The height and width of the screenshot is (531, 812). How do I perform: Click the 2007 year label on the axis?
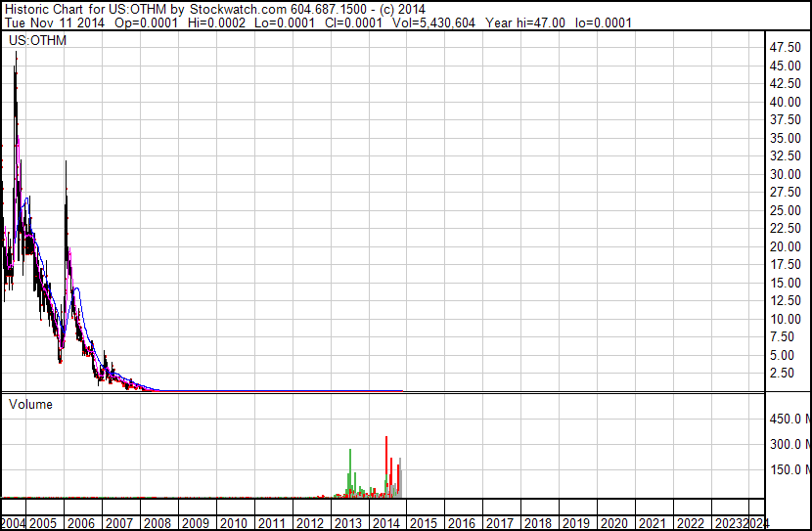point(119,523)
